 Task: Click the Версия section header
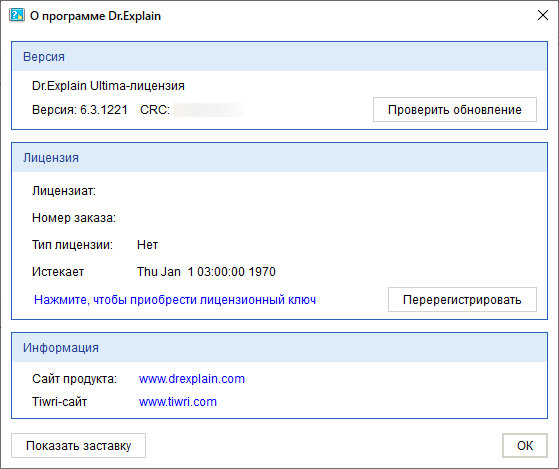280,57
